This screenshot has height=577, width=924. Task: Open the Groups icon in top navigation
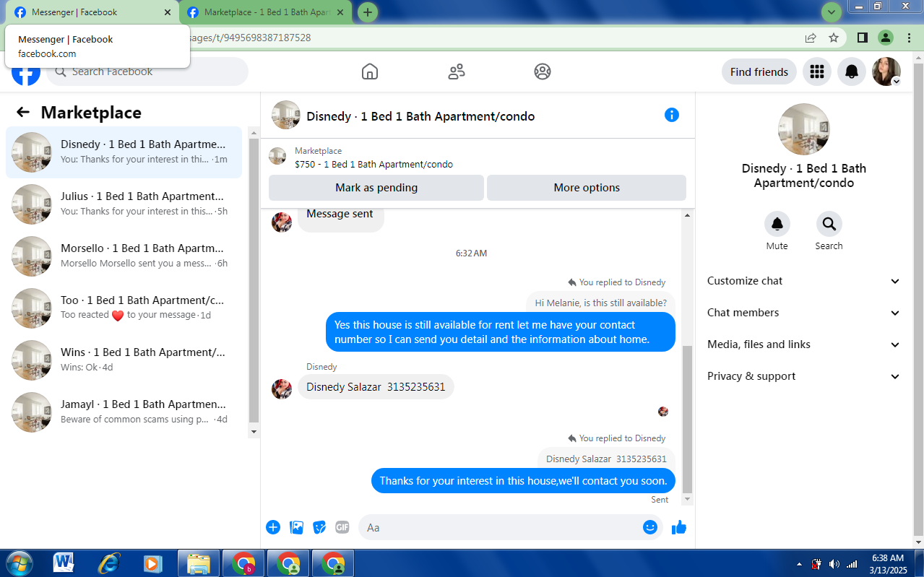click(x=543, y=71)
